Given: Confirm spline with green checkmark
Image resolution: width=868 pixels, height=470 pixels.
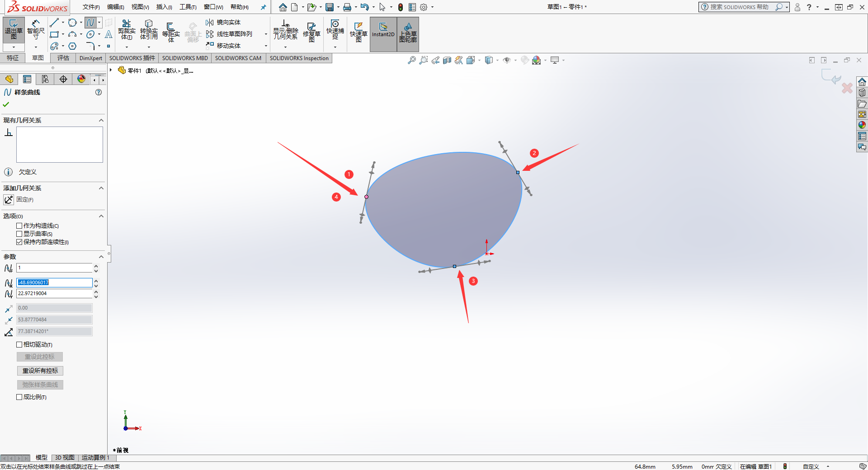Looking at the screenshot, I should (6, 104).
